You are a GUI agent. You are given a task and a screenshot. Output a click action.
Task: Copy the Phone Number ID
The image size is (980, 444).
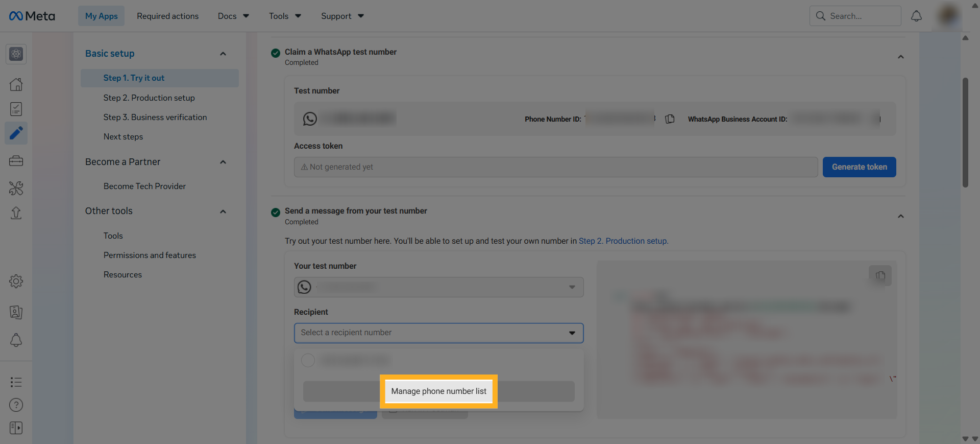point(670,119)
